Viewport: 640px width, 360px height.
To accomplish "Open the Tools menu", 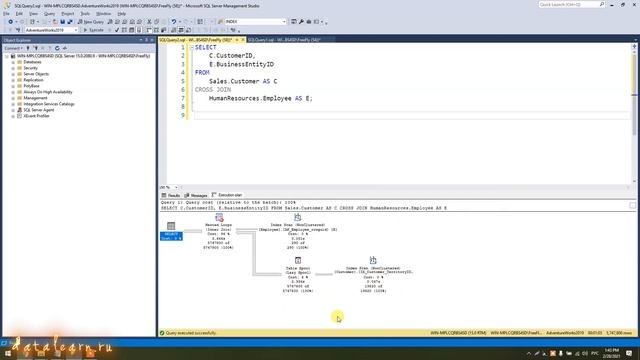I will 85,14.
